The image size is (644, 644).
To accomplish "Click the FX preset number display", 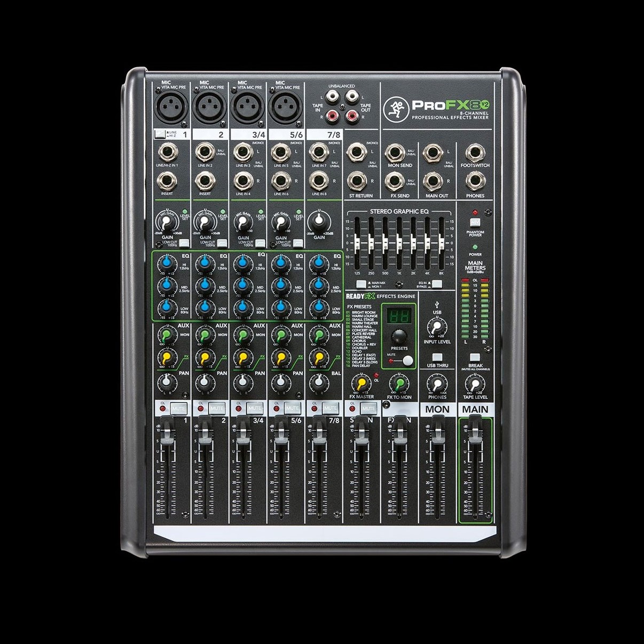I will (399, 317).
